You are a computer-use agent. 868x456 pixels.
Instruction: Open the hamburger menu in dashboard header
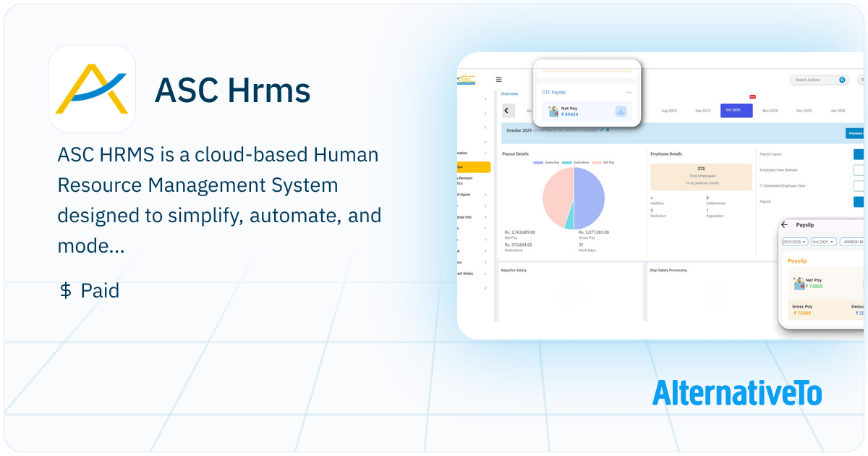(x=499, y=80)
